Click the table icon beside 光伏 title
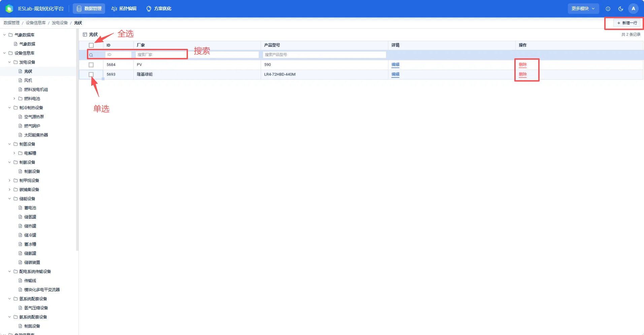 pyautogui.click(x=85, y=34)
